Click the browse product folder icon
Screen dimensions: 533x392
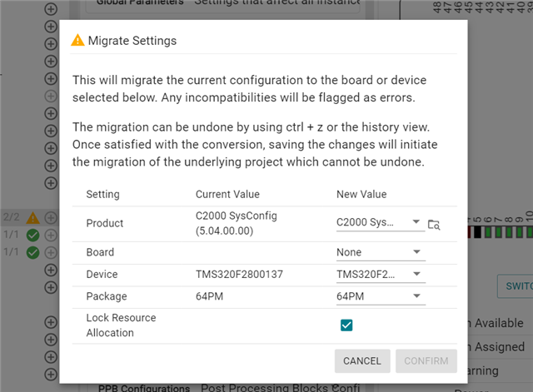(433, 224)
